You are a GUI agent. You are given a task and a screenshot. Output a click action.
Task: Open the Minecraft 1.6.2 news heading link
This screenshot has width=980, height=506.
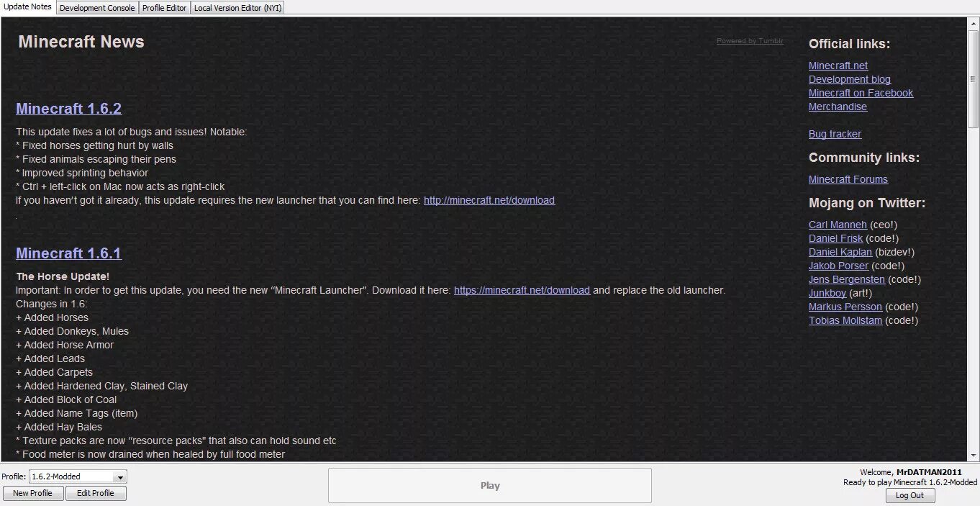coord(69,109)
